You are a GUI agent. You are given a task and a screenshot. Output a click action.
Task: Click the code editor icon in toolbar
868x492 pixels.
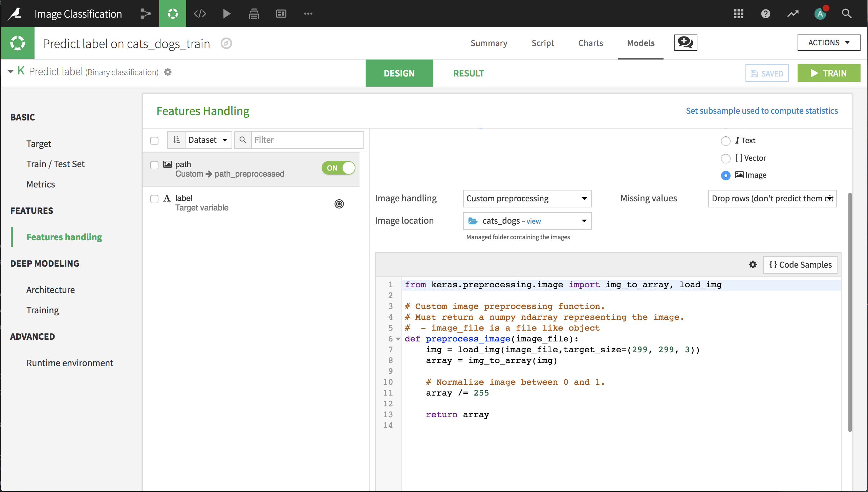(x=200, y=13)
